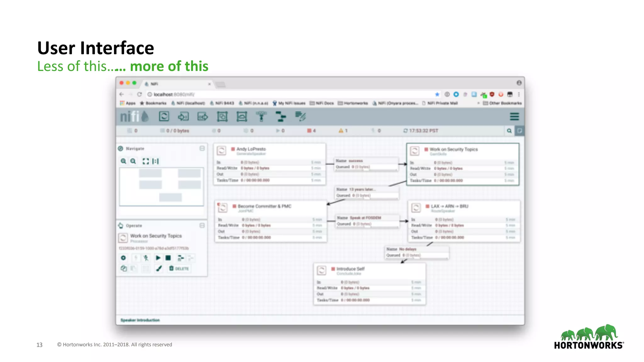Select the 'success' connection queue
This screenshot has height=362, width=644.
click(x=366, y=164)
